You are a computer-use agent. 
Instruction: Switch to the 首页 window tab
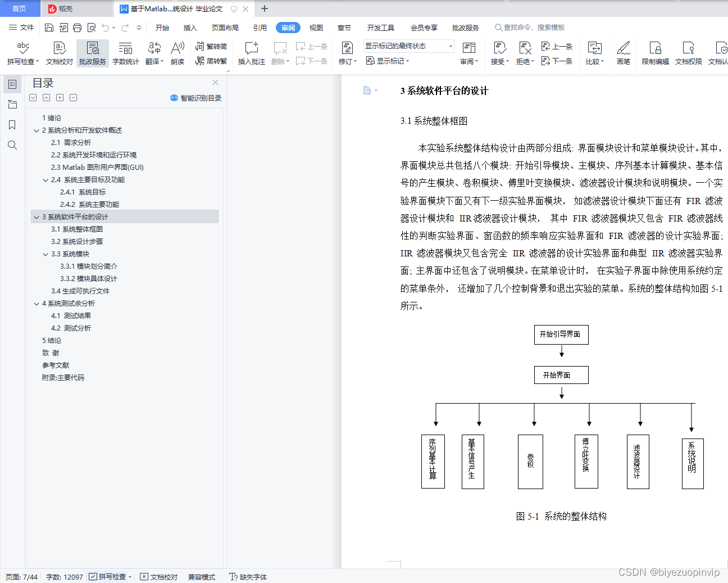tap(20, 8)
